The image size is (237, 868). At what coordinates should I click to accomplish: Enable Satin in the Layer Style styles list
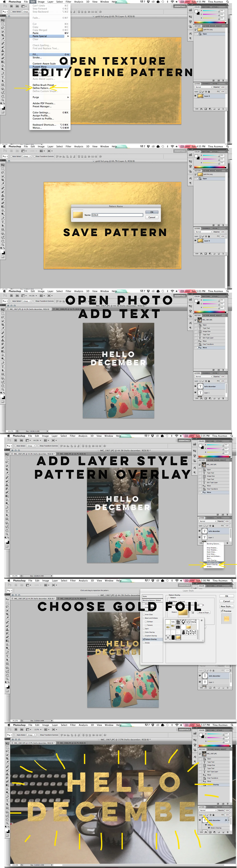144,629
